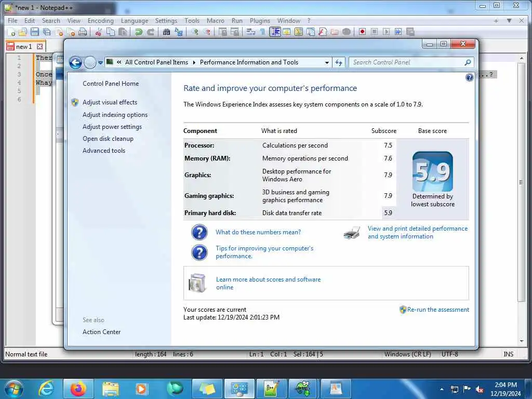Image resolution: width=532 pixels, height=399 pixels.
Task: Click the New file icon in Notepad++ toolbar
Action: (11, 32)
